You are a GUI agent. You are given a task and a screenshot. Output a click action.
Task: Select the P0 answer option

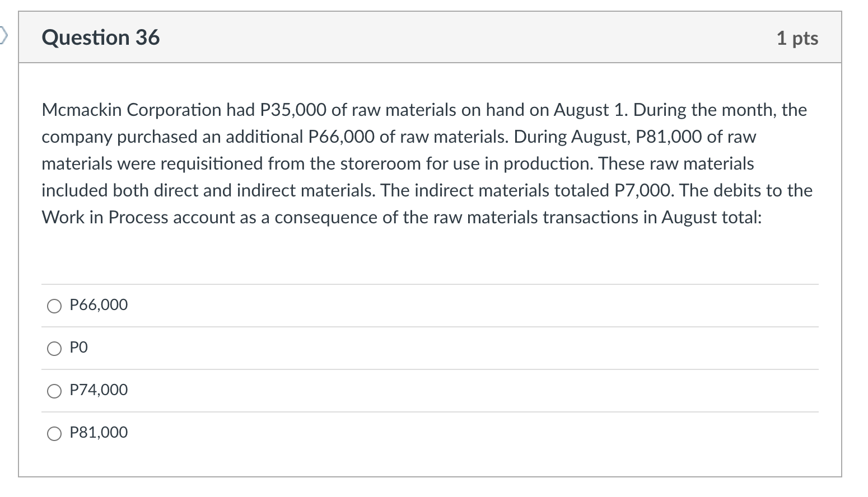[x=54, y=348]
